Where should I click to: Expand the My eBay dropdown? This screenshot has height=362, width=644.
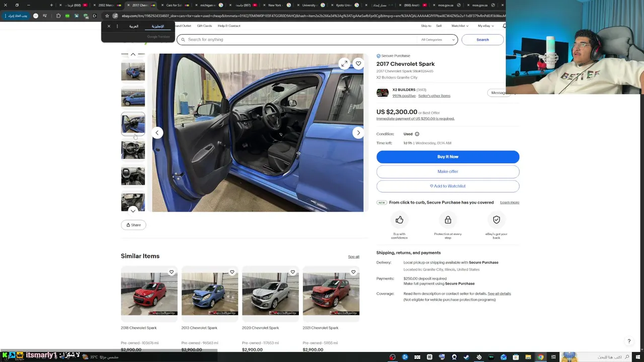click(485, 26)
